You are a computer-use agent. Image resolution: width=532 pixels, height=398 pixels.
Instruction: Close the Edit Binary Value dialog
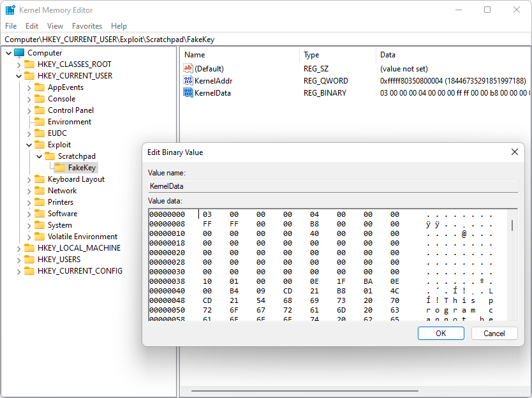pos(514,152)
